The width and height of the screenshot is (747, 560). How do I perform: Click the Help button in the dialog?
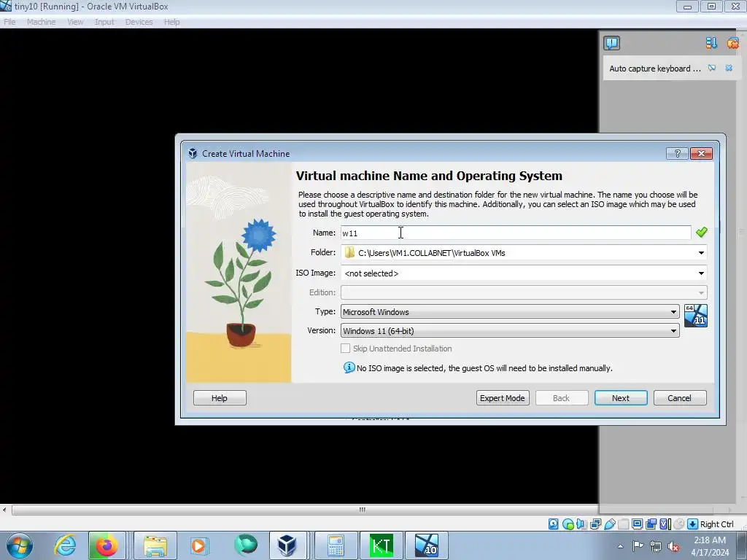(220, 398)
